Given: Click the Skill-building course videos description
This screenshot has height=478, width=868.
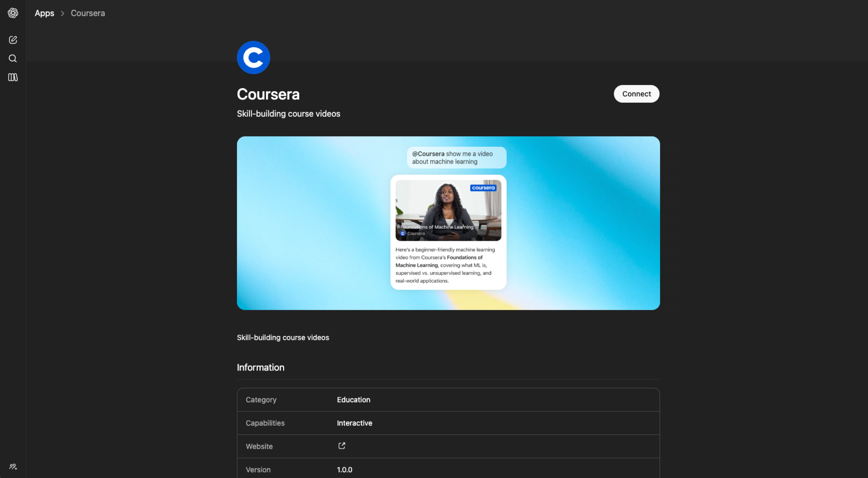Looking at the screenshot, I should [x=288, y=114].
